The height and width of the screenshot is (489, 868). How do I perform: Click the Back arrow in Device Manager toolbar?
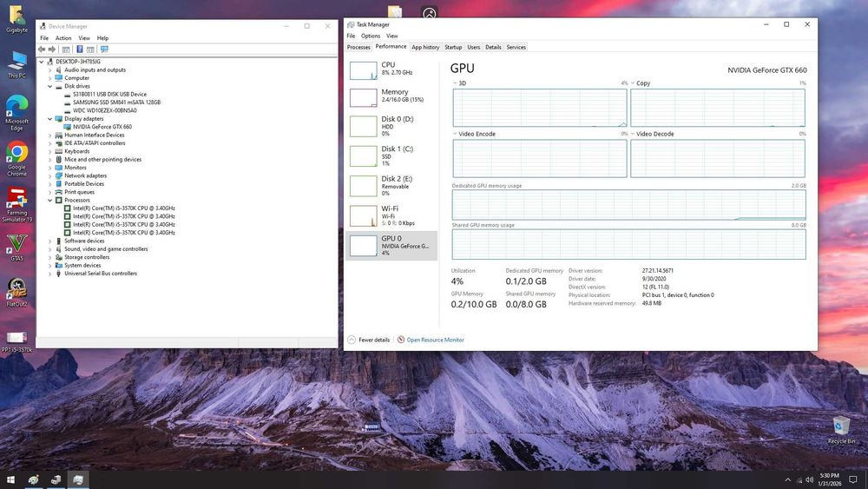point(42,50)
